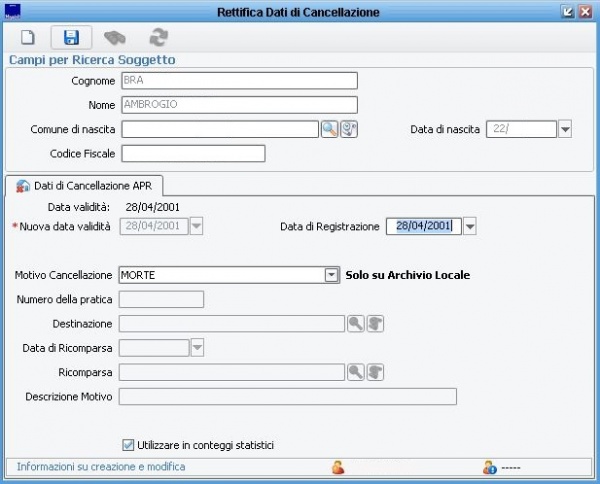Click the binoculars search toolbar icon
Viewport: 600px width, 484px height.
point(115,37)
